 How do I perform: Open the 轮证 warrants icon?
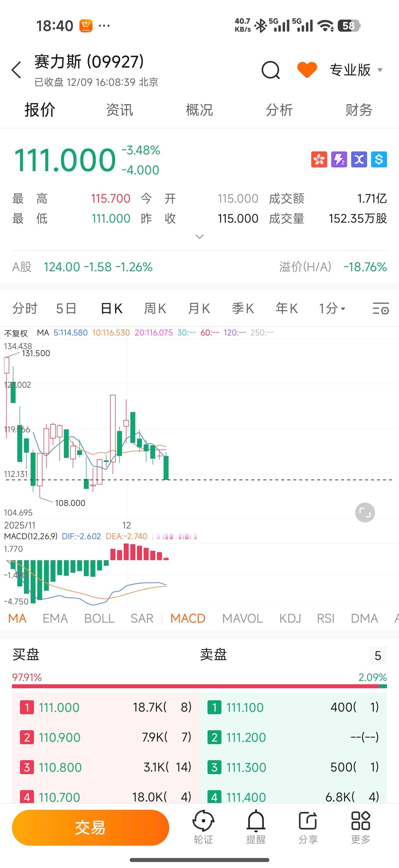pyautogui.click(x=203, y=827)
